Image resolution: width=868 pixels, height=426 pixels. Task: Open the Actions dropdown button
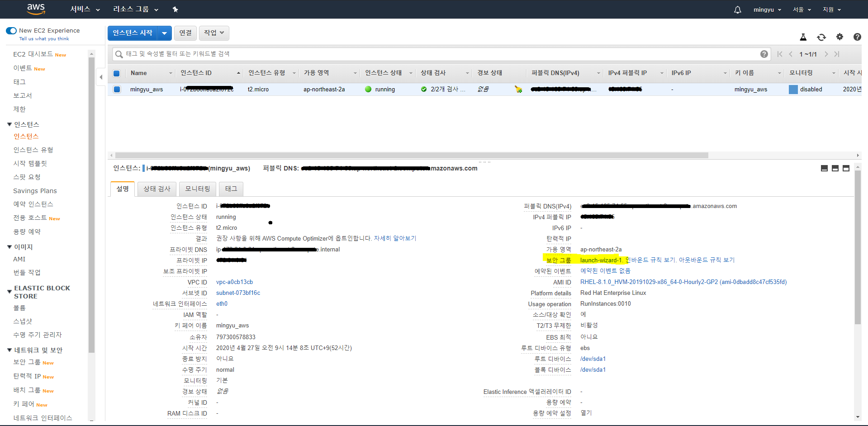(x=214, y=33)
